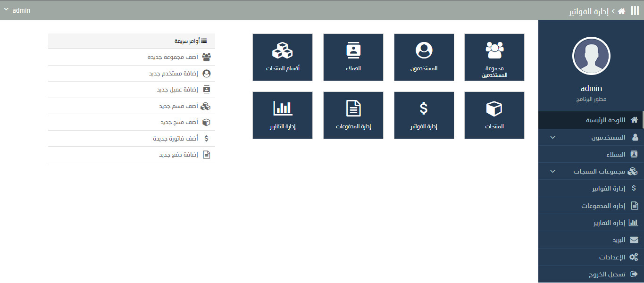Click the إضافة عميل جديد quick command
Viewport: 644px width, 283px height.
(132, 90)
